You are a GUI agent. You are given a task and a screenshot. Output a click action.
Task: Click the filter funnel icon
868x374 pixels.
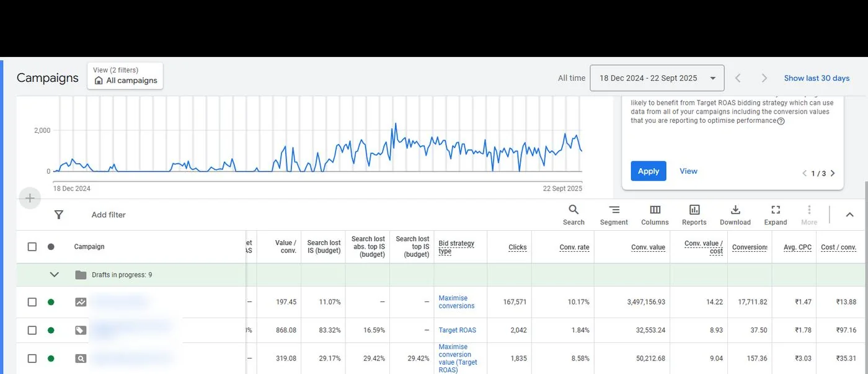click(59, 215)
